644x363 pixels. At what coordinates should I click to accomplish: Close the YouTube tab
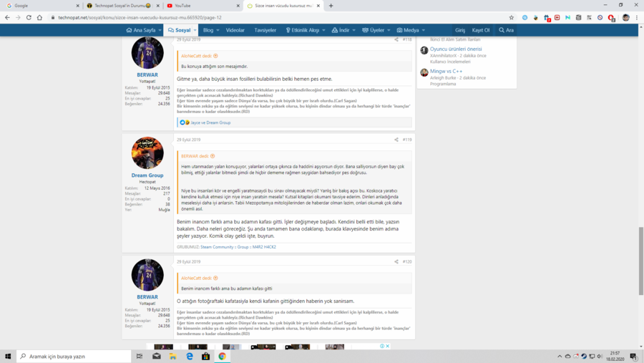pos(238,6)
